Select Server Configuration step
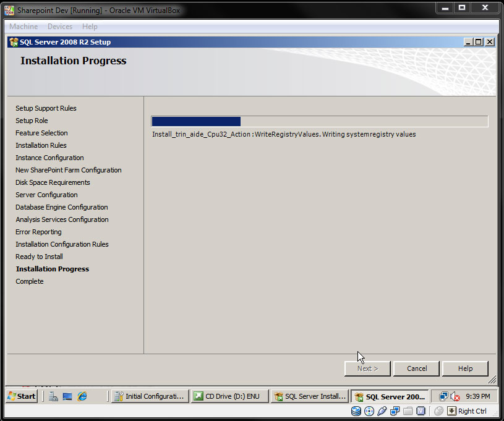 coord(46,195)
